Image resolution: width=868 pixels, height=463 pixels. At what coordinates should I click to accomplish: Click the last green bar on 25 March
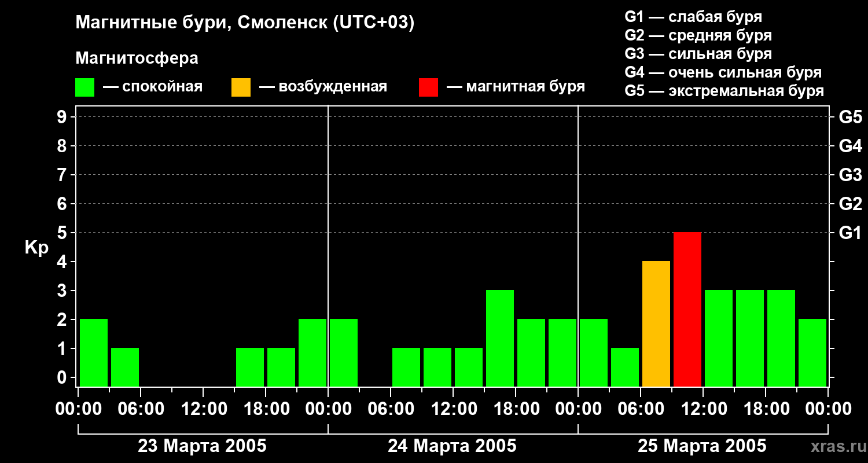pos(812,352)
